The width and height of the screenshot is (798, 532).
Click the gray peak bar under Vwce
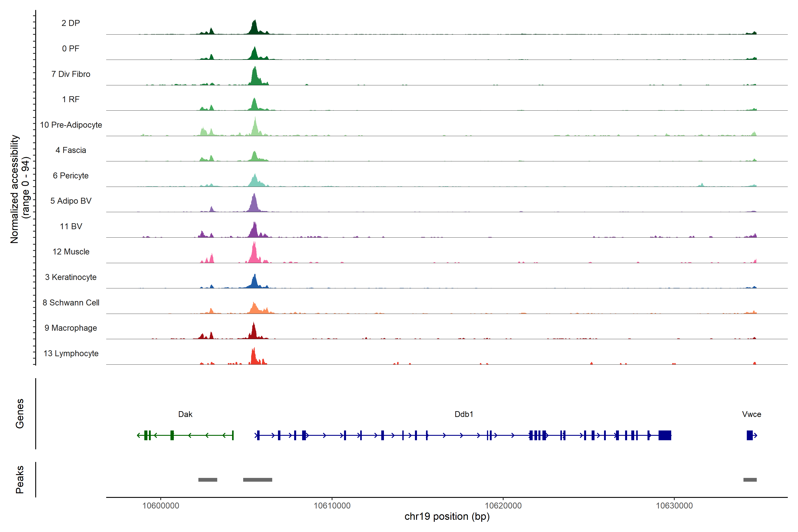750,479
